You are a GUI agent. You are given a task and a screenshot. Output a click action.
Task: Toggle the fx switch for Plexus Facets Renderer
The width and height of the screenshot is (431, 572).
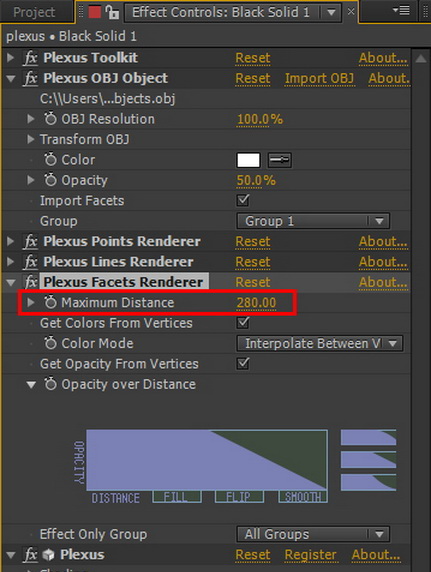31,282
